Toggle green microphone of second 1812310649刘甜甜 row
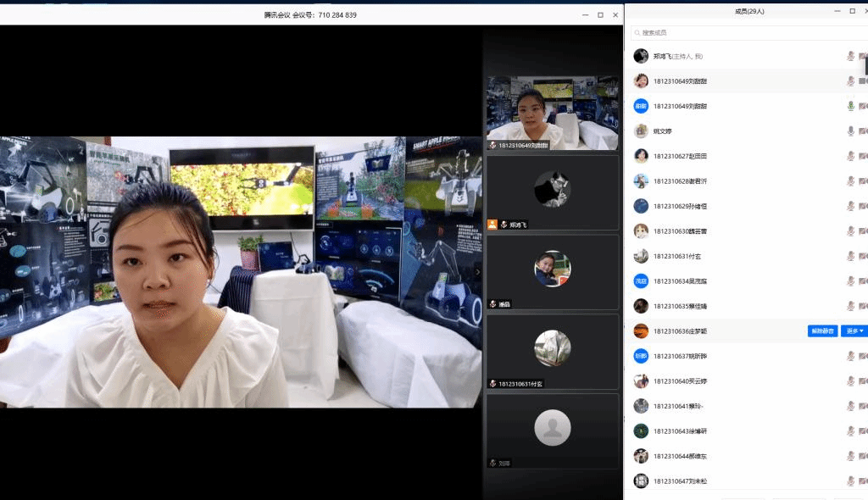The height and width of the screenshot is (500, 868). [x=850, y=106]
